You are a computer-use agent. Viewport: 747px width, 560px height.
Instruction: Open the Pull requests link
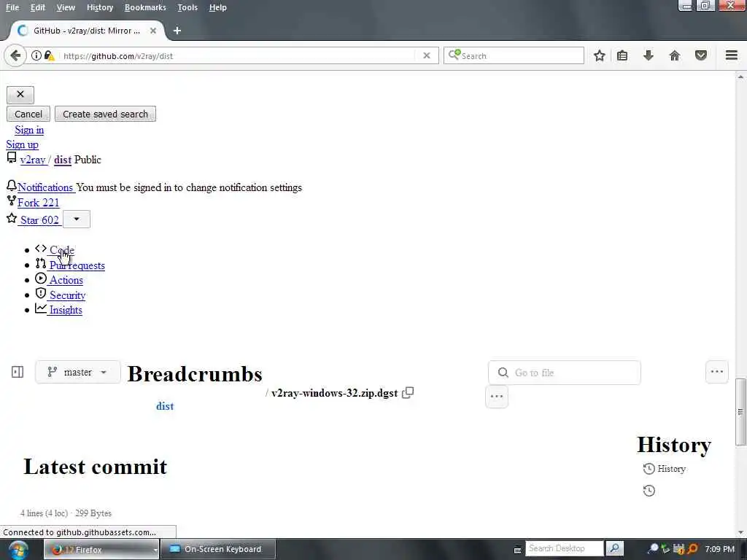(77, 265)
